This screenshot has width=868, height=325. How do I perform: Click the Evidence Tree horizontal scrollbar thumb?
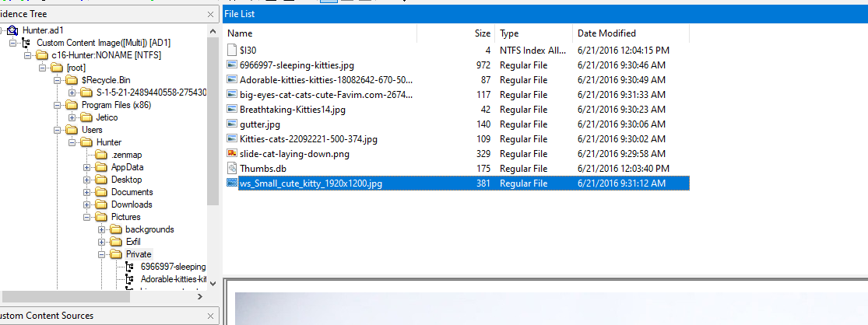[x=65, y=297]
